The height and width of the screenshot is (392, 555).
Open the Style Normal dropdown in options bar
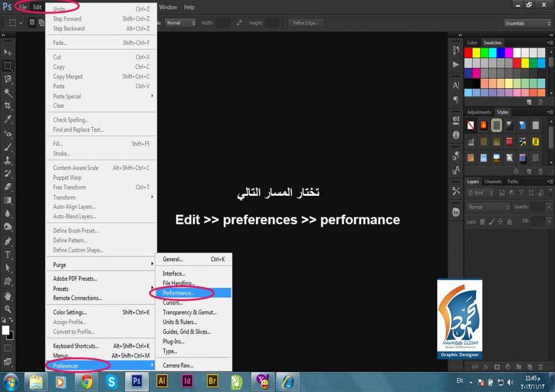[x=180, y=23]
